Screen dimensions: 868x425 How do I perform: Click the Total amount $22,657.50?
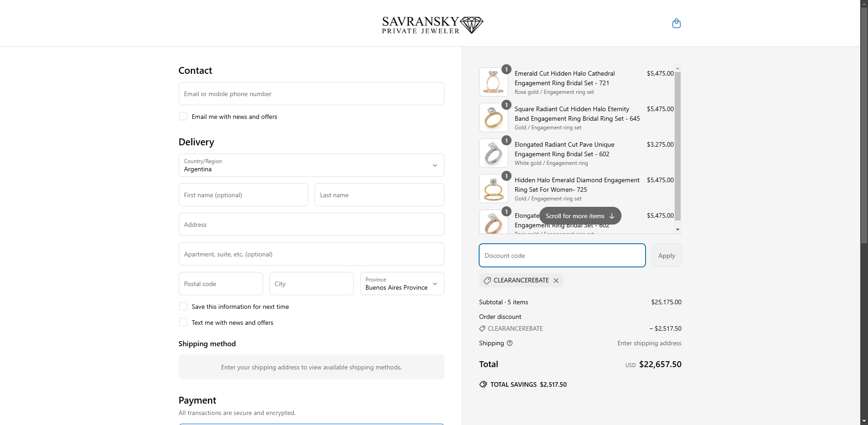click(660, 364)
